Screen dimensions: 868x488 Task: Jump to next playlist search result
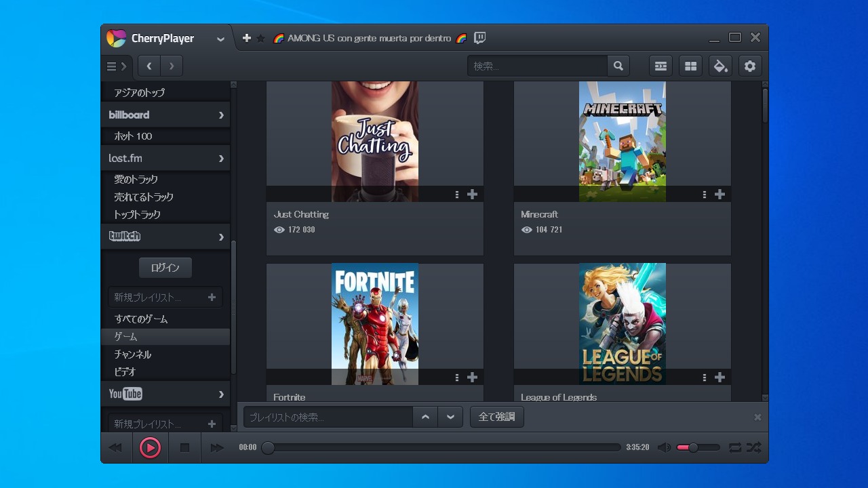point(450,417)
